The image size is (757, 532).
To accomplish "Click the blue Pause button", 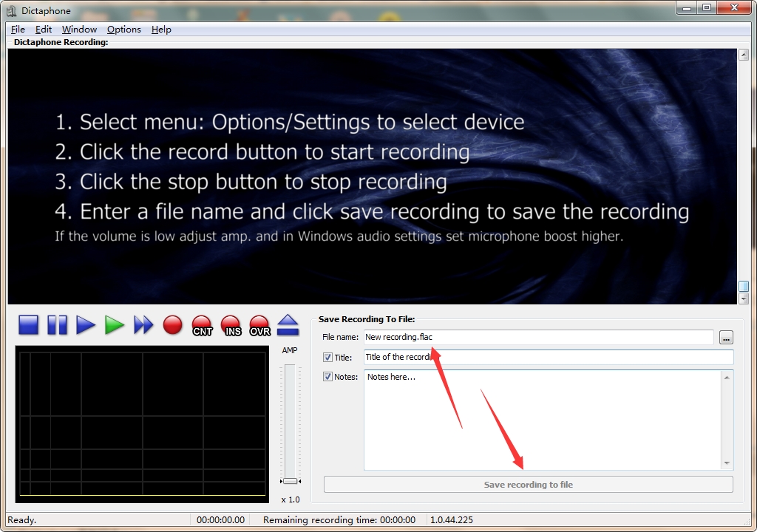I will (x=57, y=325).
